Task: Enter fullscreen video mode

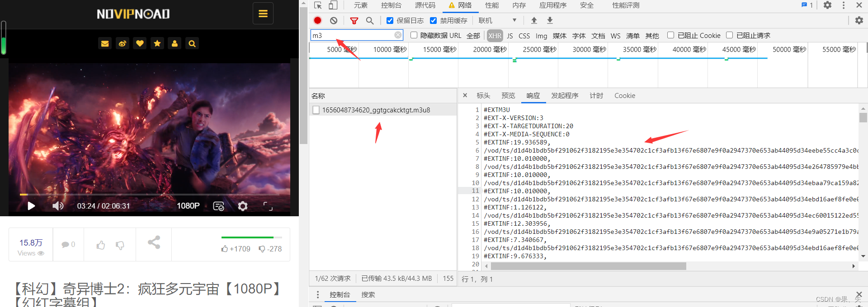Action: (x=268, y=206)
